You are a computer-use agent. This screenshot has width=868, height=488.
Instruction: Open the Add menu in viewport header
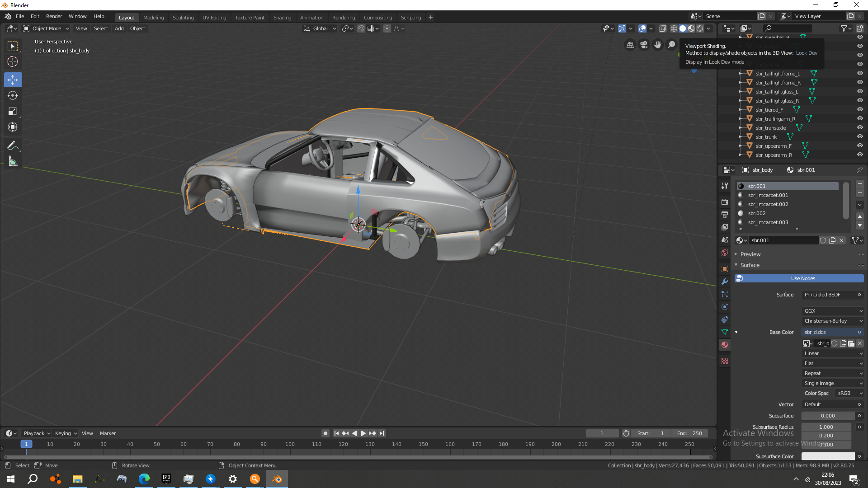pyautogui.click(x=119, y=28)
